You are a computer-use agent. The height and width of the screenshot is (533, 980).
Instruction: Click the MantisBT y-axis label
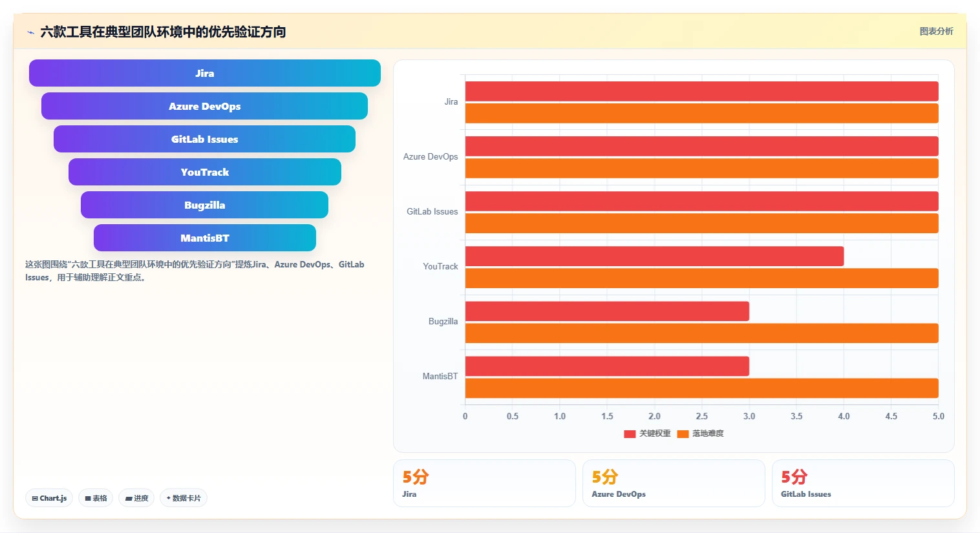(x=440, y=376)
